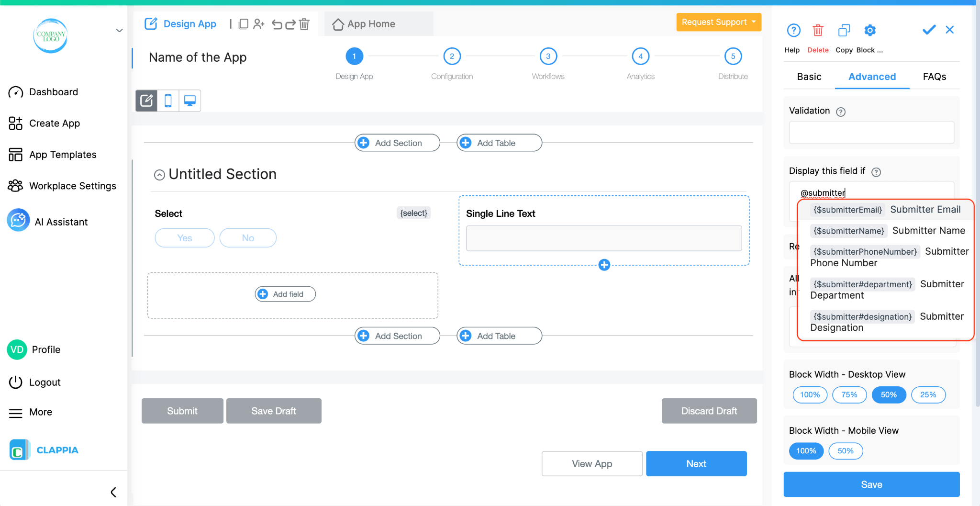Screen dimensions: 980x506
Task: Set mobile block width to 100%
Action: pyautogui.click(x=806, y=451)
